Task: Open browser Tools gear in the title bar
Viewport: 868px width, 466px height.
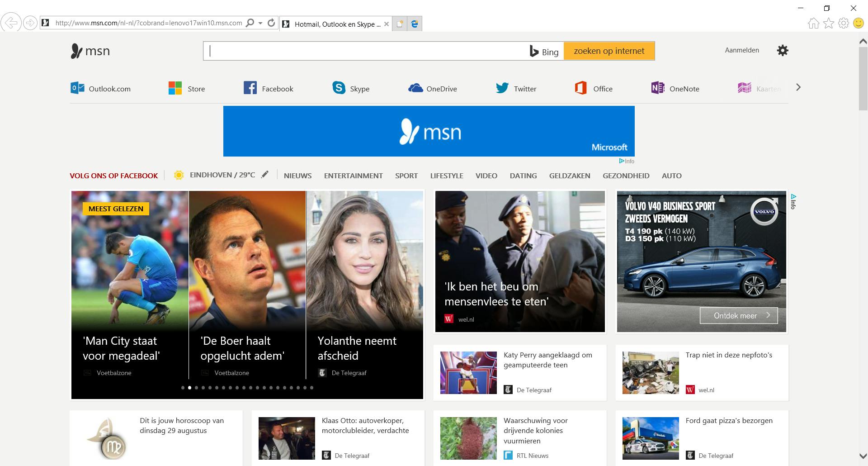Action: [x=844, y=23]
